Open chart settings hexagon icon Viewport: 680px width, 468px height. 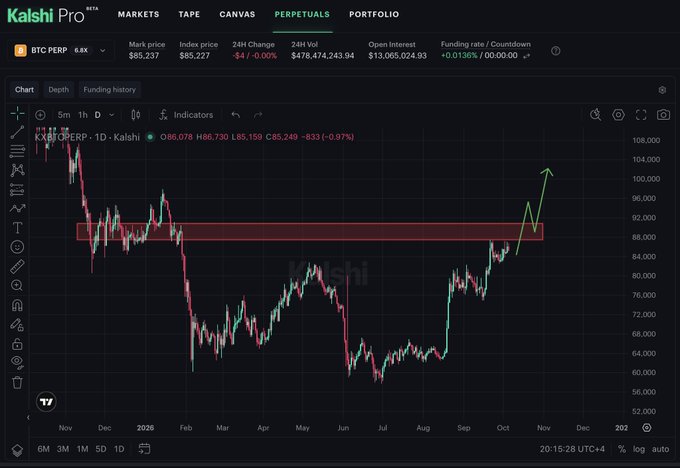(x=618, y=115)
